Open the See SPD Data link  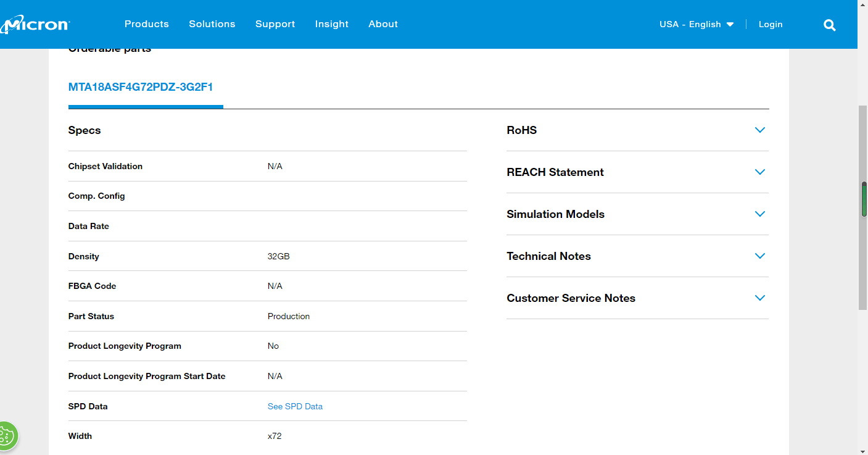click(295, 406)
